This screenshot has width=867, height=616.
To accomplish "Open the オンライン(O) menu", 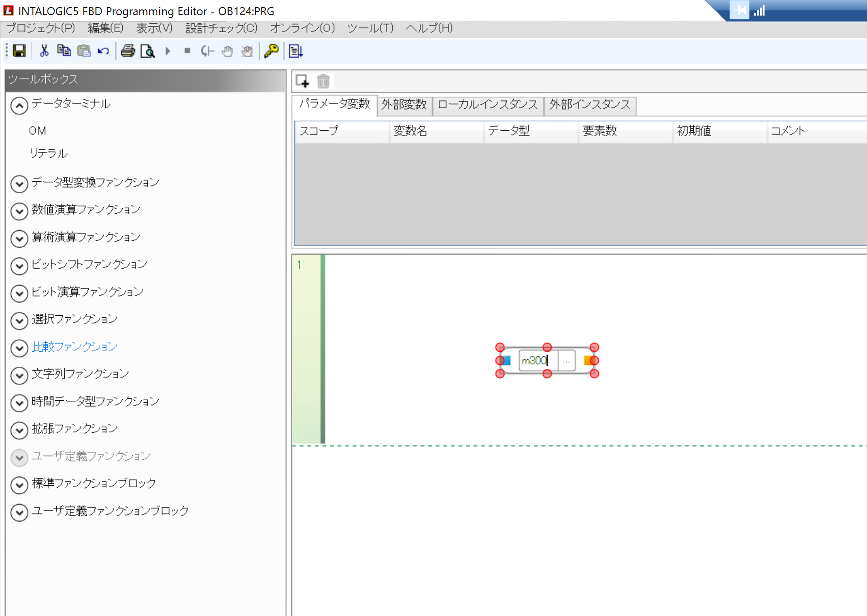I will point(302,28).
